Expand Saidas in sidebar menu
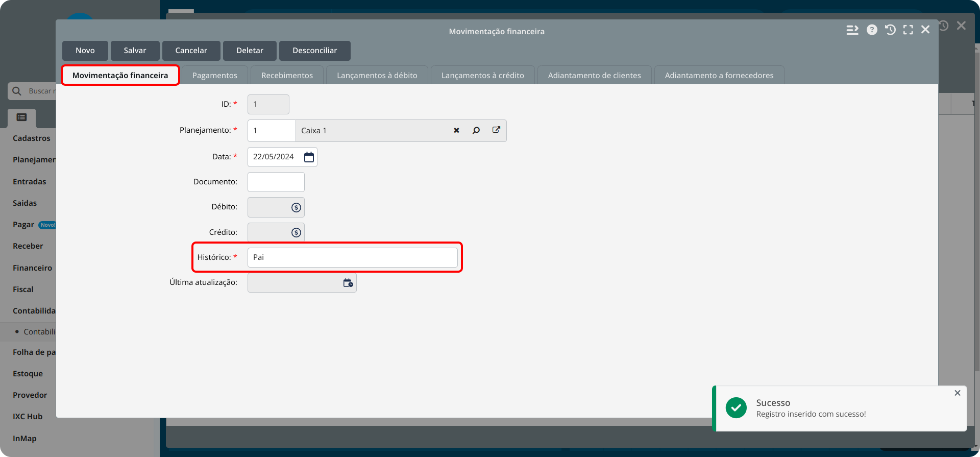Screen dimensions: 980x457 coord(25,203)
